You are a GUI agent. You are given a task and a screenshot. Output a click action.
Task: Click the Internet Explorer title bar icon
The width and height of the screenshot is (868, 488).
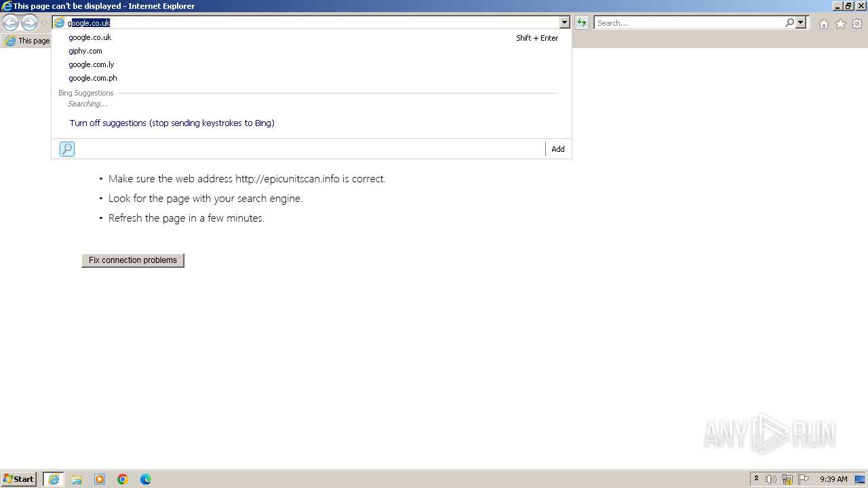(7, 6)
